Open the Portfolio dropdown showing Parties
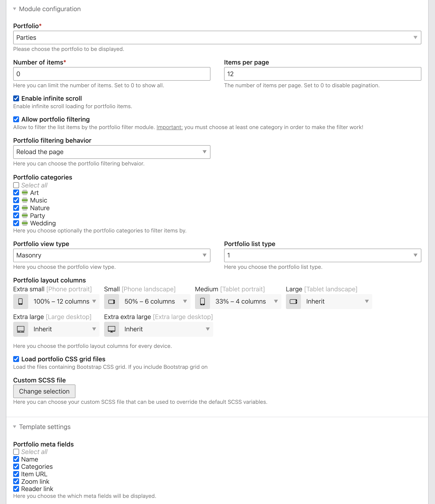 click(x=217, y=37)
